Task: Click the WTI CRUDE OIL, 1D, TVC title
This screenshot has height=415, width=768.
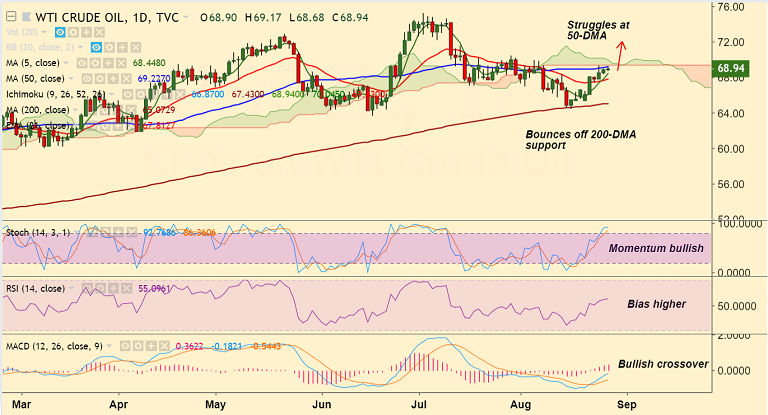Action: click(x=107, y=18)
